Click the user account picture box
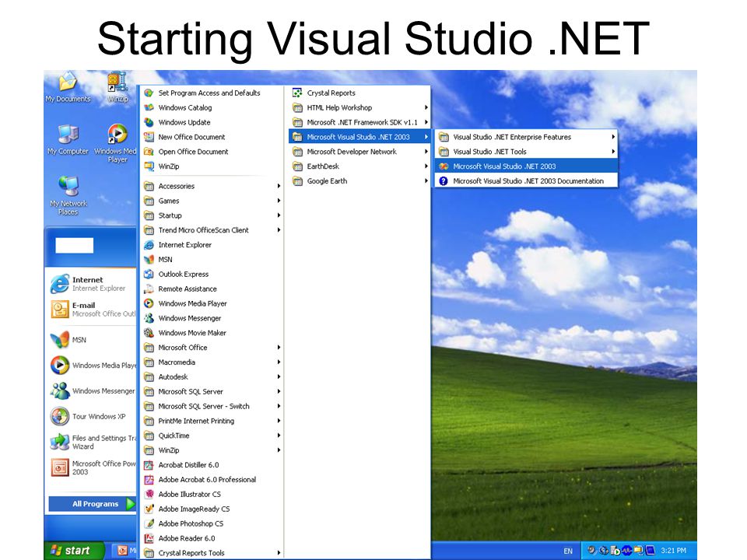 click(x=75, y=245)
